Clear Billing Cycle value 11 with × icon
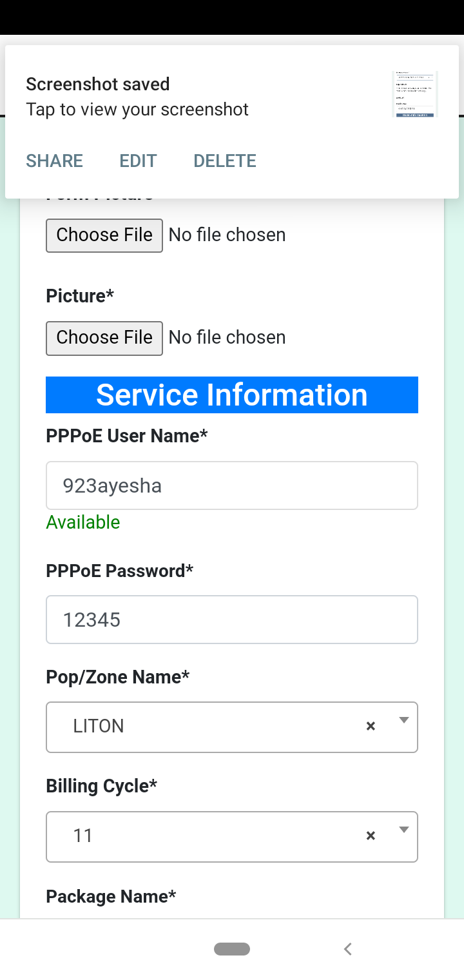Screen dimensions: 464x980 click(371, 836)
